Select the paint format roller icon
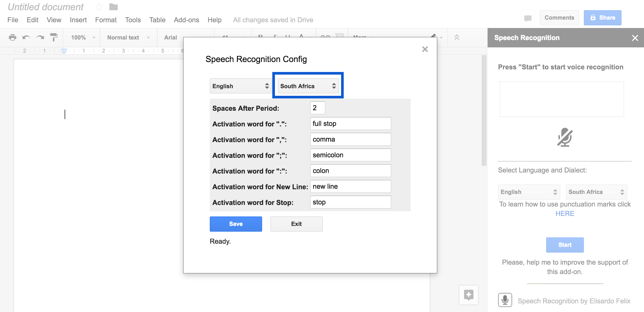Viewport: 644px width, 312px height. coord(54,37)
